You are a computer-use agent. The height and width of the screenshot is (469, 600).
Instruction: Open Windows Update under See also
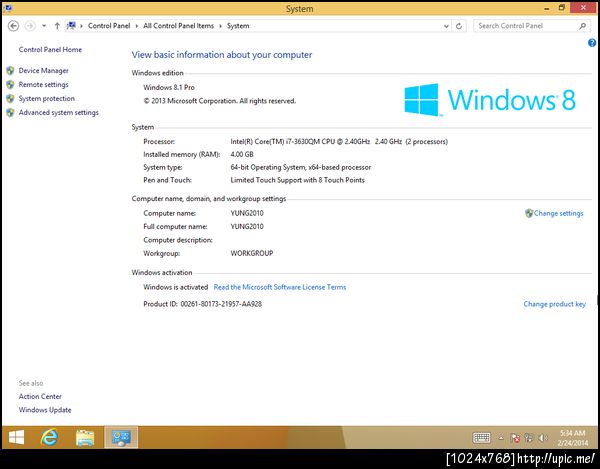point(45,410)
